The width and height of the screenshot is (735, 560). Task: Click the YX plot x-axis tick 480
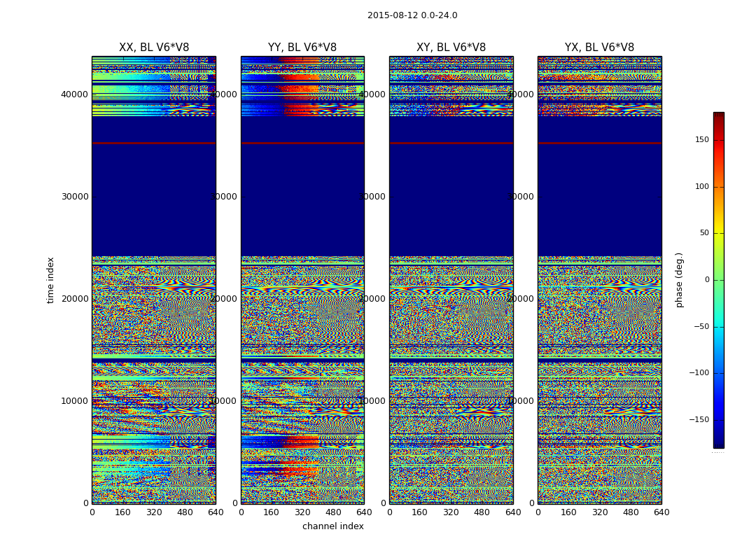[631, 512]
